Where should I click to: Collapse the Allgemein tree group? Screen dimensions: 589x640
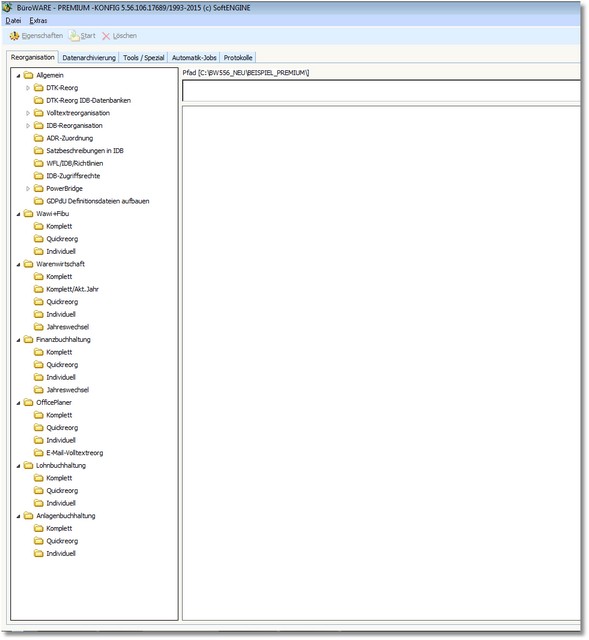(x=18, y=76)
